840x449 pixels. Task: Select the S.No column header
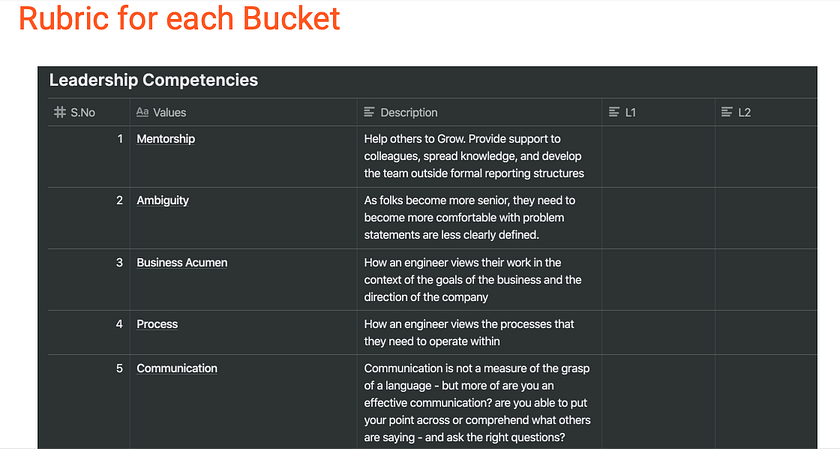click(x=82, y=113)
